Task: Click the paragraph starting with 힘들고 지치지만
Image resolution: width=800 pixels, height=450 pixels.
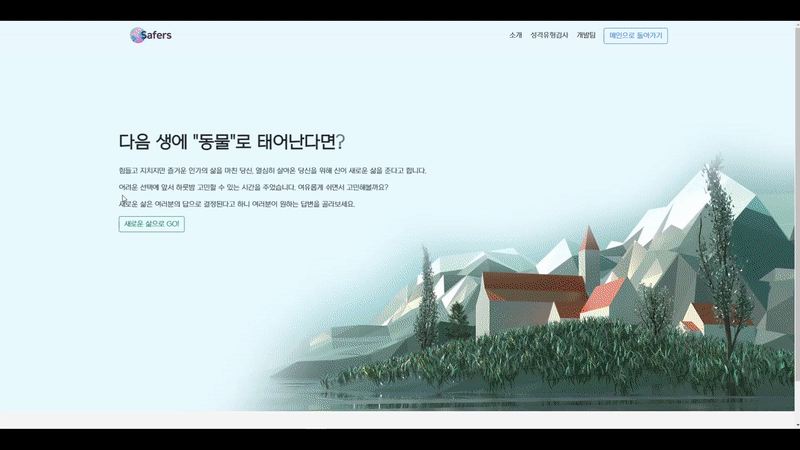Action: click(x=272, y=171)
